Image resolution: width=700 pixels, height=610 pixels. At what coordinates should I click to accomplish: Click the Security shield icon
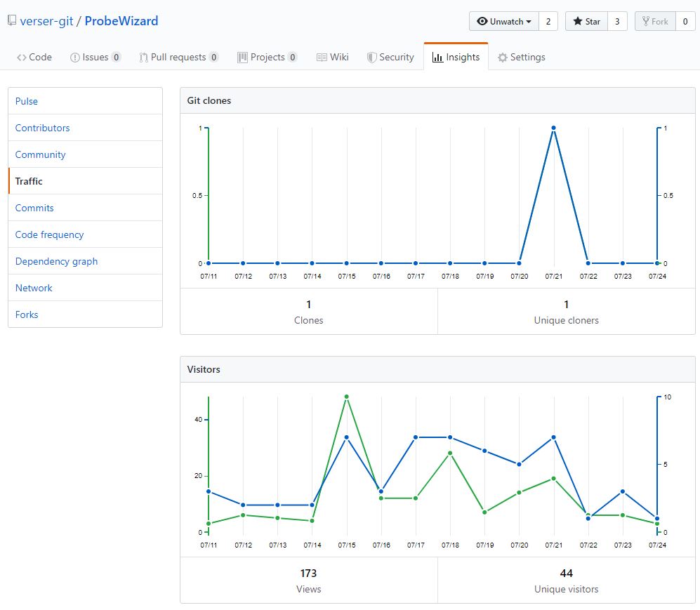point(372,58)
